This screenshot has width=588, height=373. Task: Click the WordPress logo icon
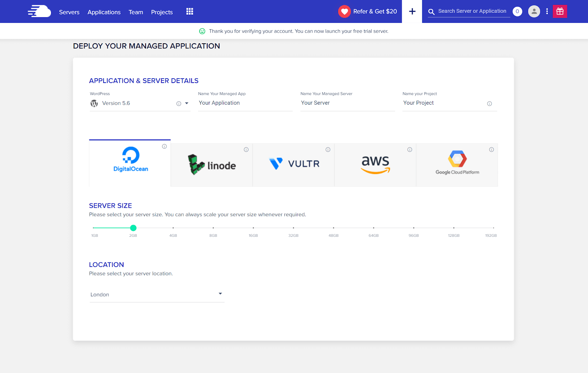pos(94,104)
